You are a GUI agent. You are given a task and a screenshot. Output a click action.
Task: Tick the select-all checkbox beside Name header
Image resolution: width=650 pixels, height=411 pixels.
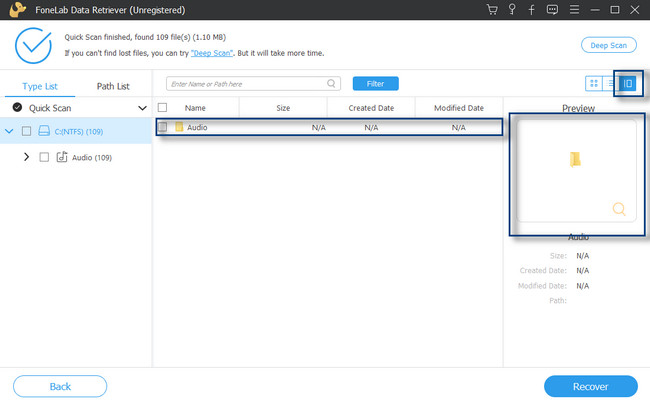[162, 107]
